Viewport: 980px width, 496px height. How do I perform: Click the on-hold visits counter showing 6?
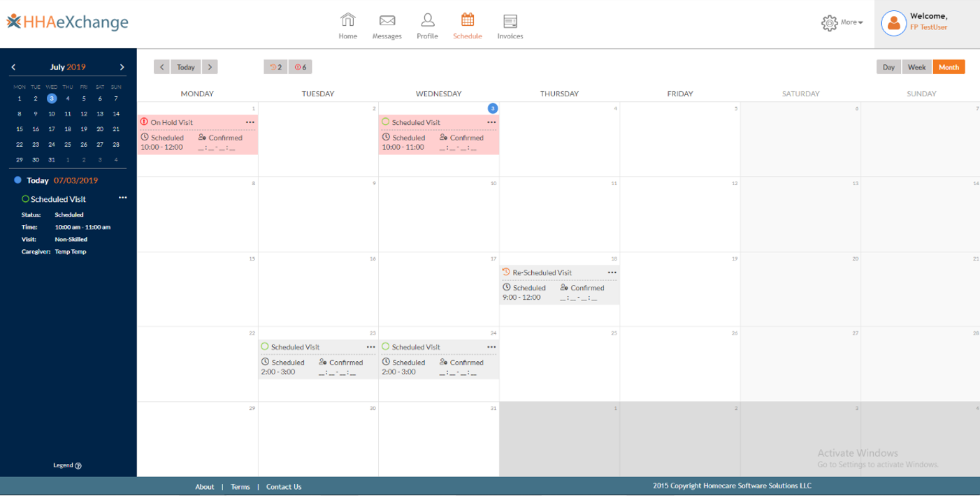[x=300, y=67]
